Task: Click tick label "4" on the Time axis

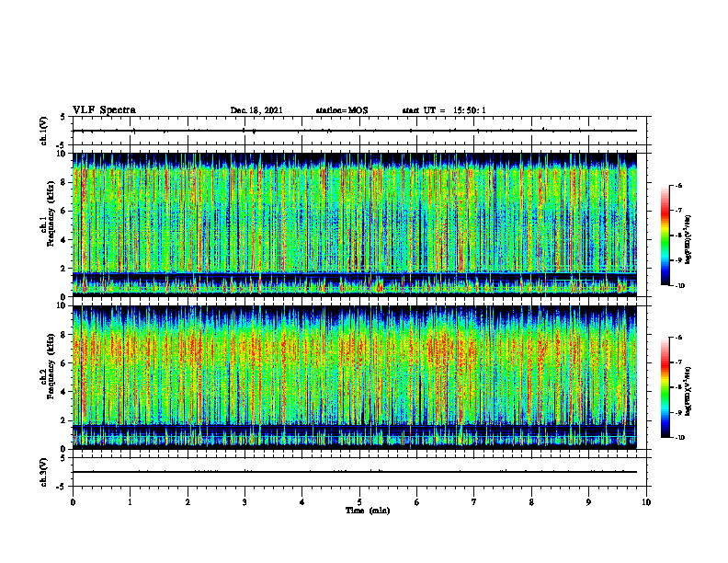Action: 301,502
